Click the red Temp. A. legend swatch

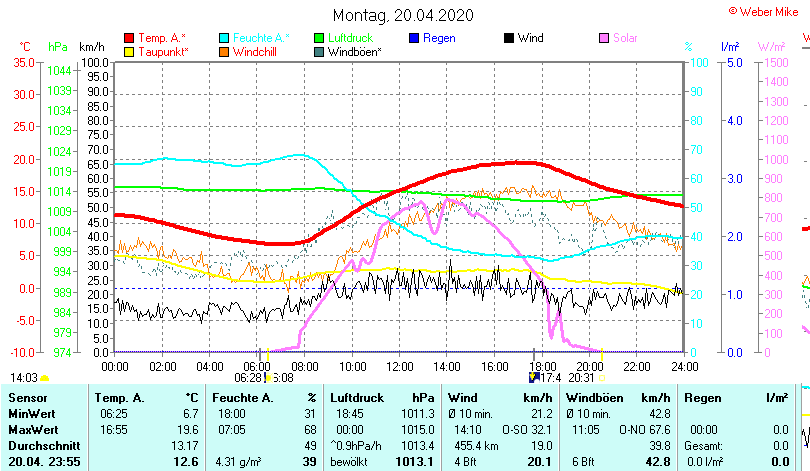tap(128, 38)
